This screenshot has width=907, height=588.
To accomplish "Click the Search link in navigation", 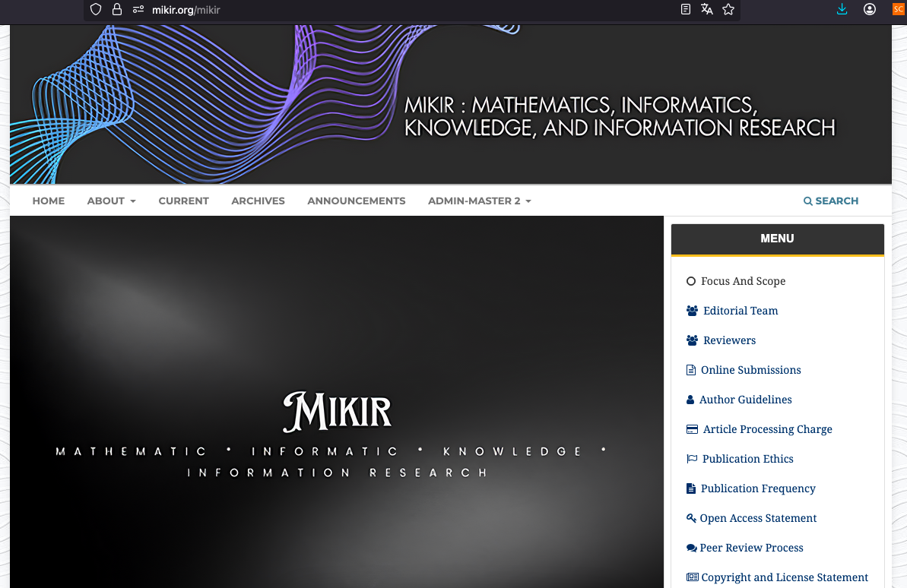I will pos(831,201).
